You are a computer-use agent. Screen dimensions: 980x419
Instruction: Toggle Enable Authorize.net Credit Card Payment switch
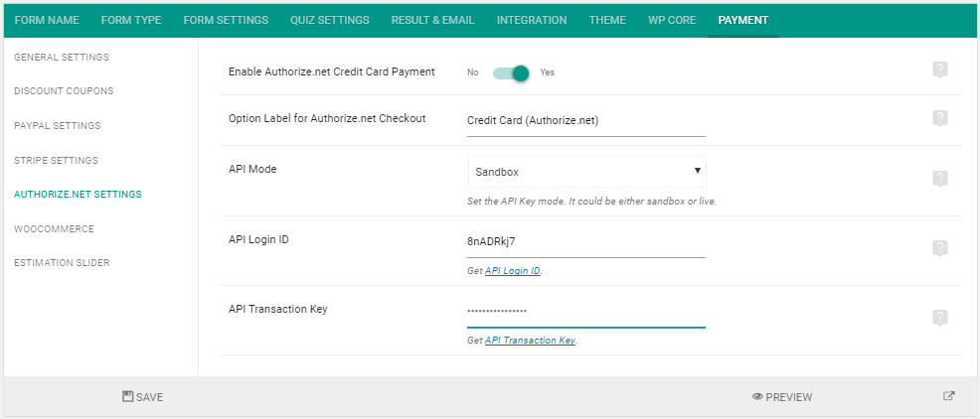pos(511,73)
